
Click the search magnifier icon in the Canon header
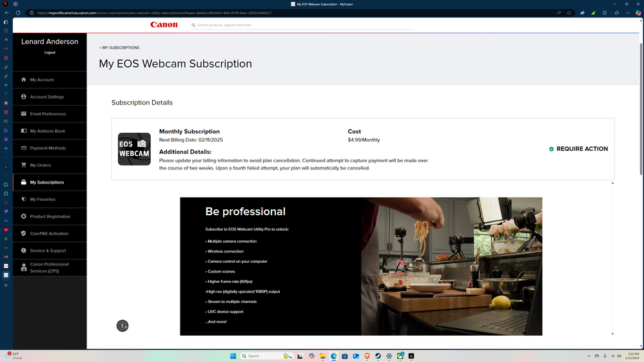(x=193, y=25)
